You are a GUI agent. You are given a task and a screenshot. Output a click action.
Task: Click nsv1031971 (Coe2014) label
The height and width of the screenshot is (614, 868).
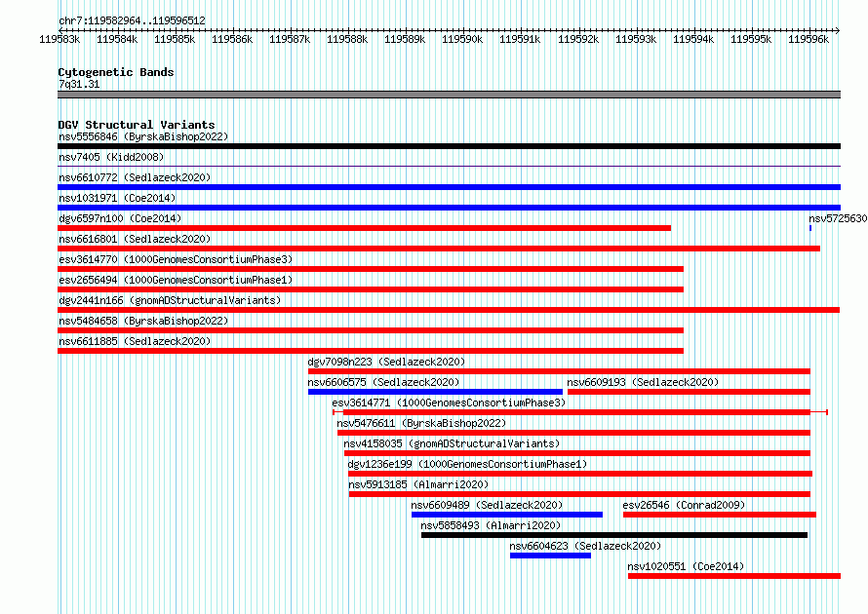117,198
